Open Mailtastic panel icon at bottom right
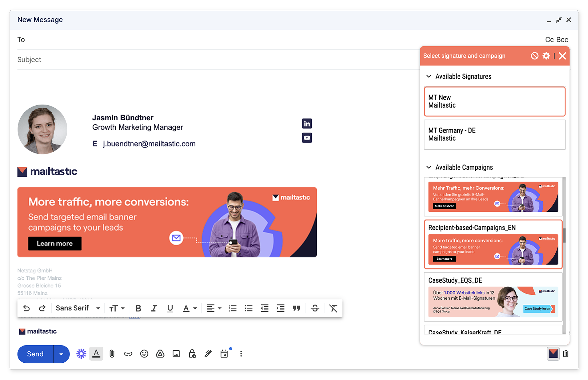This screenshot has width=588, height=380. pyautogui.click(x=553, y=354)
